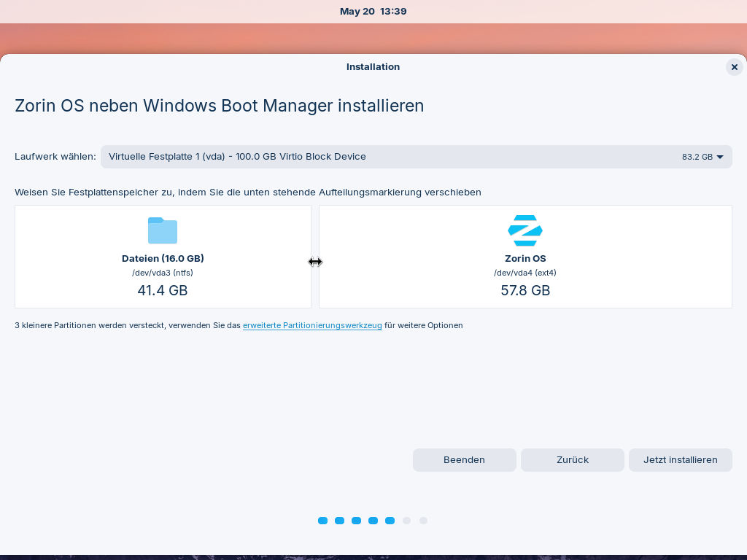The width and height of the screenshot is (747, 560).
Task: Click the first blue progress dot
Action: (322, 521)
